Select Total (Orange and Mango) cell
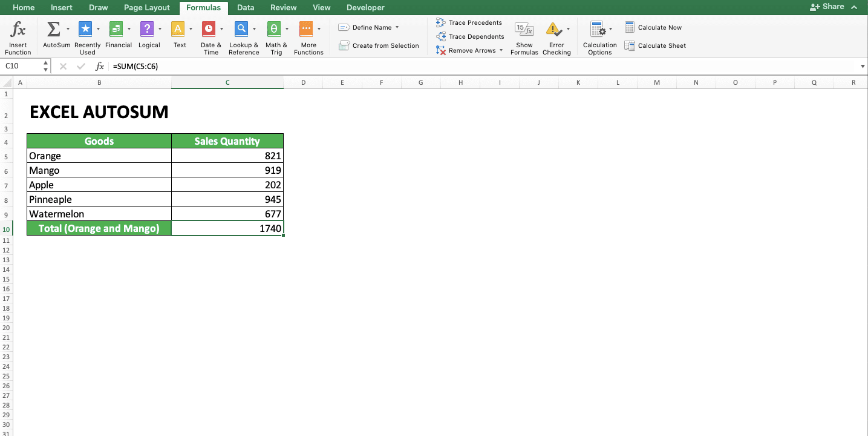Viewport: 868px width, 436px height. coord(99,228)
